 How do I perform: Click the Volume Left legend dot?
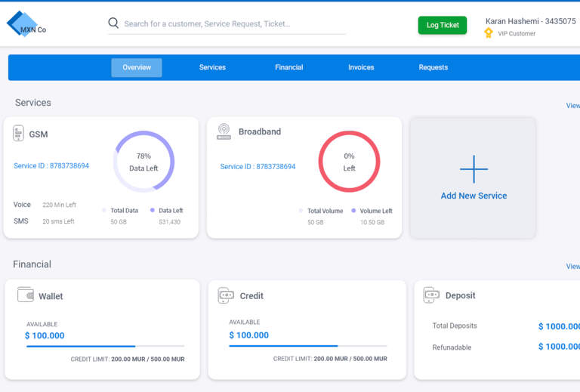[353, 211]
